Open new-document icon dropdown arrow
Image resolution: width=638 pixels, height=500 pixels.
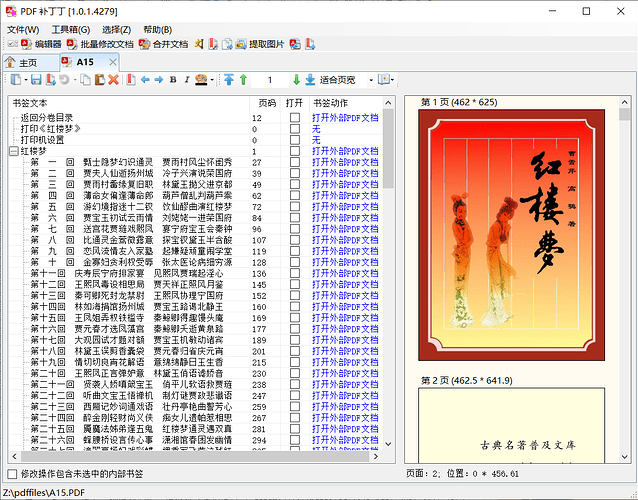coord(26,80)
